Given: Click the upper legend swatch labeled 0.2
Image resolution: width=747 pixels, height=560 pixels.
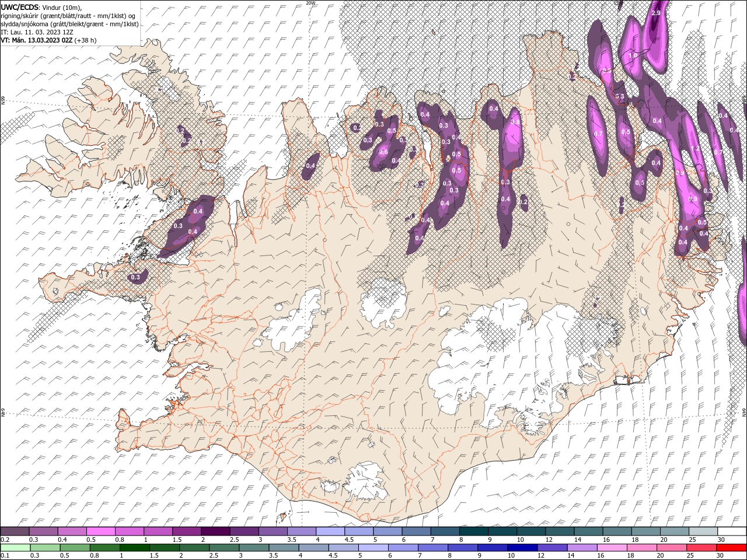Looking at the screenshot, I should [x=15, y=531].
